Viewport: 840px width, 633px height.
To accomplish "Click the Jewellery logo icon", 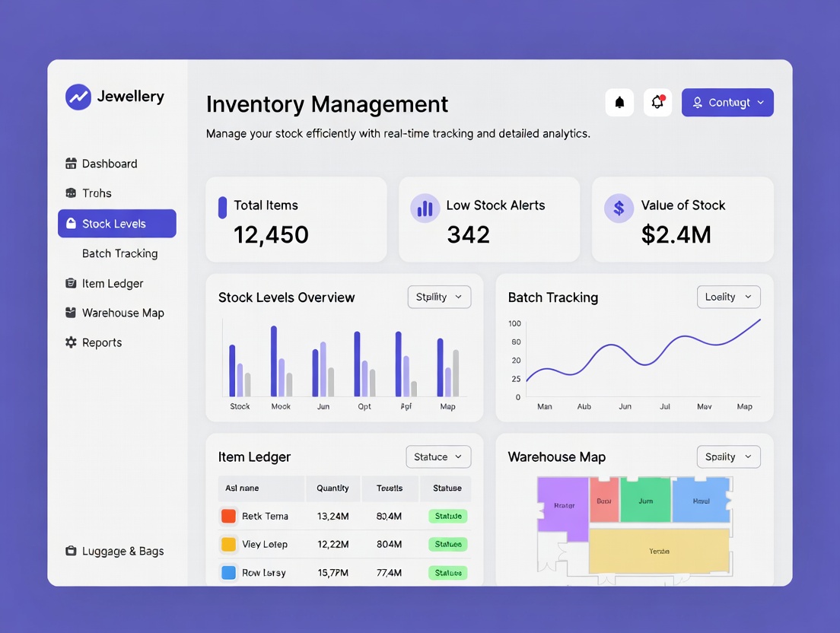I will click(x=78, y=97).
